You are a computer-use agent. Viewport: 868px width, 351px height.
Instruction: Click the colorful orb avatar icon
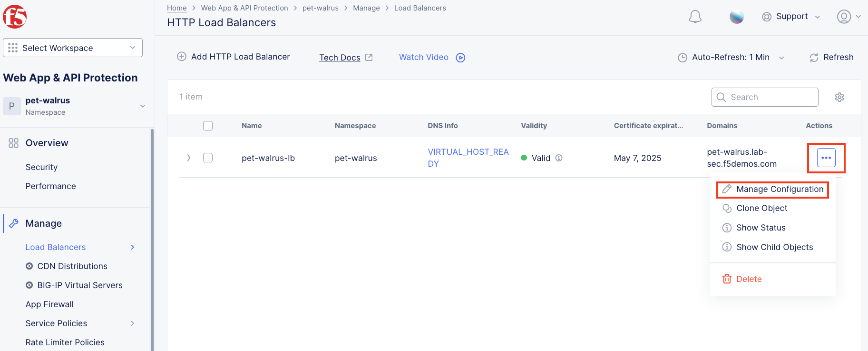coord(737,17)
